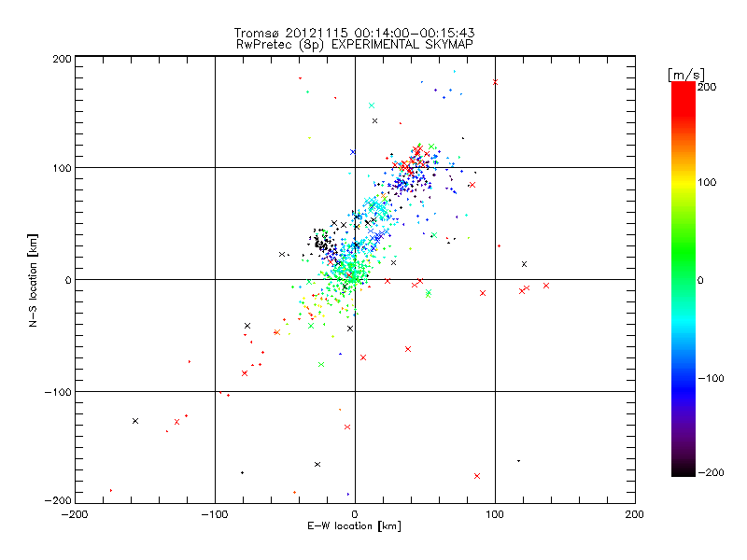Click the black X marker in the lower-left quadrant near -160 km
Viewport: 747px width, 560px height.
(135, 421)
